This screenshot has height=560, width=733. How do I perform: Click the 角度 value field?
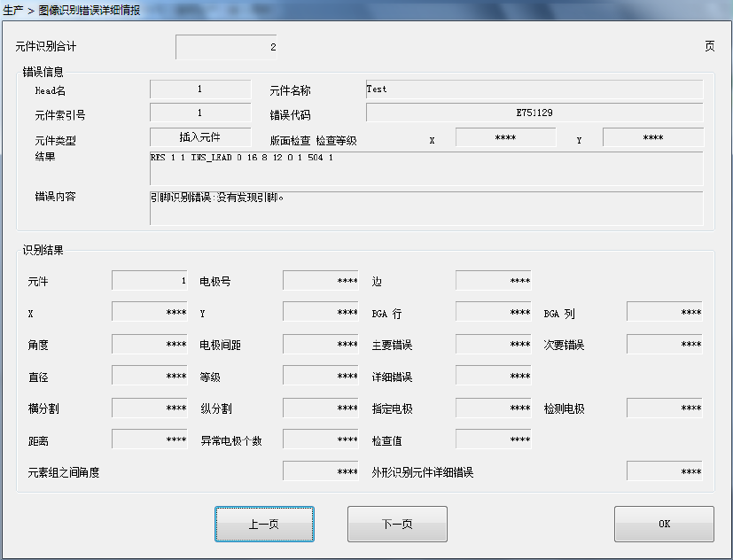(150, 344)
